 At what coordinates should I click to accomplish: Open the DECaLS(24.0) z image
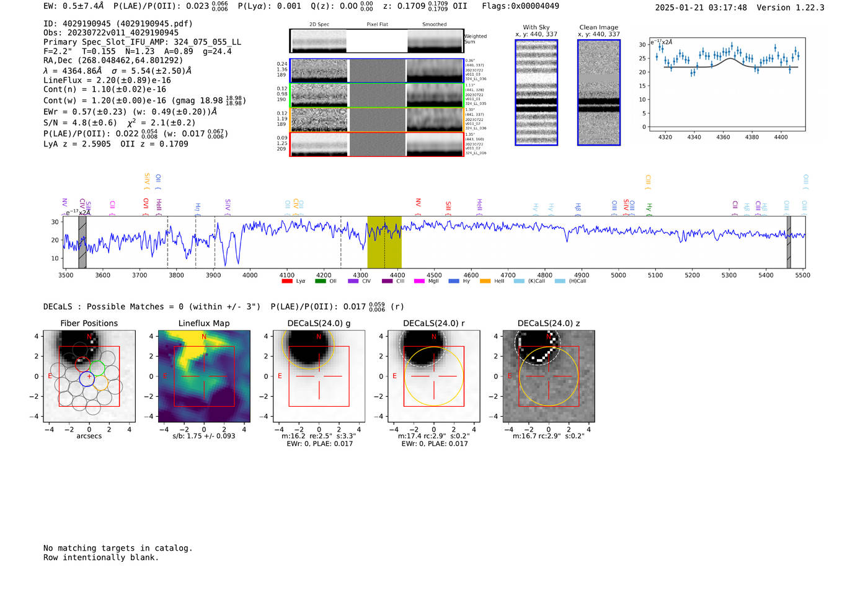click(x=549, y=376)
